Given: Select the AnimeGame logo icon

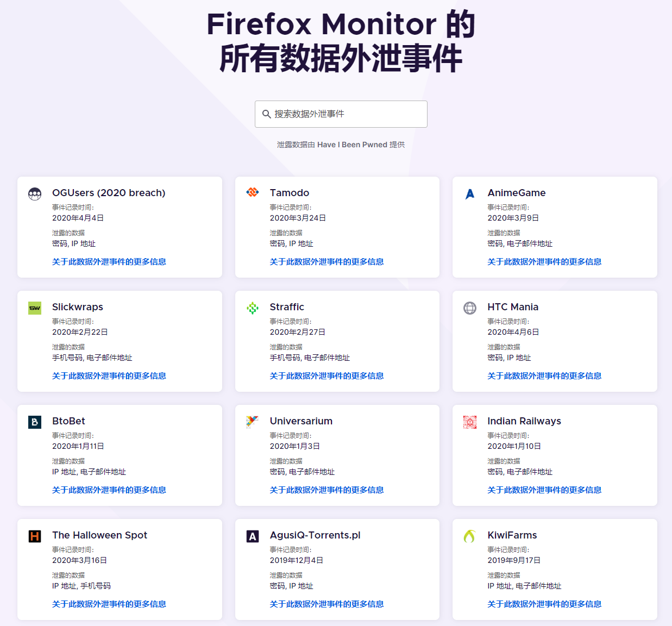Looking at the screenshot, I should click(469, 193).
